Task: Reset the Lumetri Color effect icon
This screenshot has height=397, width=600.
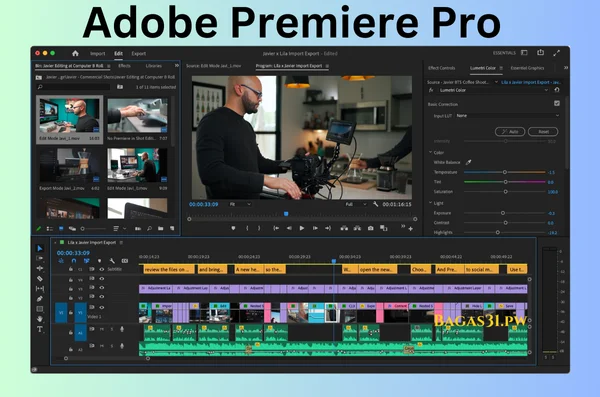Action: [557, 90]
